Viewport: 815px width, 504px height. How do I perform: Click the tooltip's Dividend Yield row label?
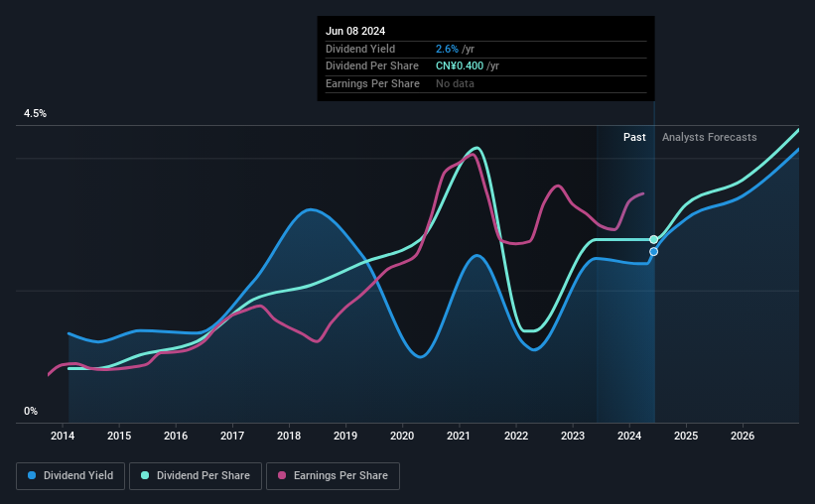click(x=360, y=49)
